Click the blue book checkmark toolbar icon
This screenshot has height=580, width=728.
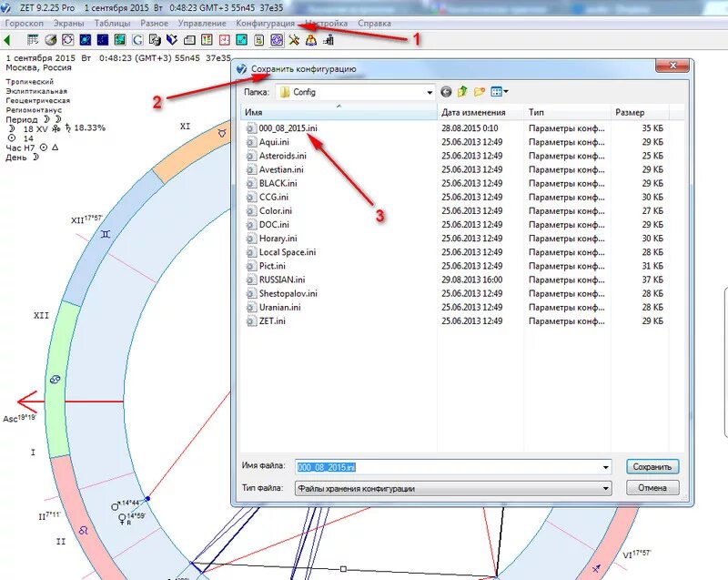172,40
